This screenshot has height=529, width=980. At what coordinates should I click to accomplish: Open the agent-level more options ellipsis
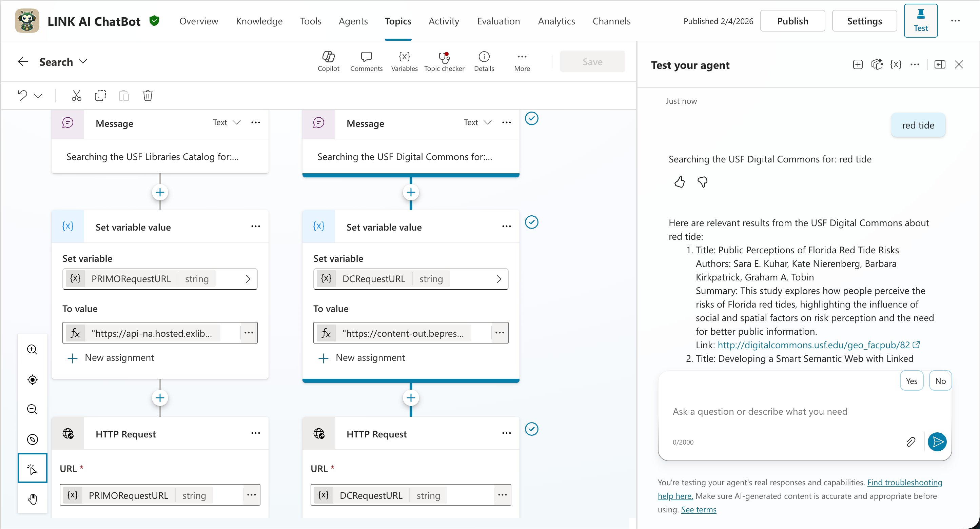pyautogui.click(x=955, y=21)
